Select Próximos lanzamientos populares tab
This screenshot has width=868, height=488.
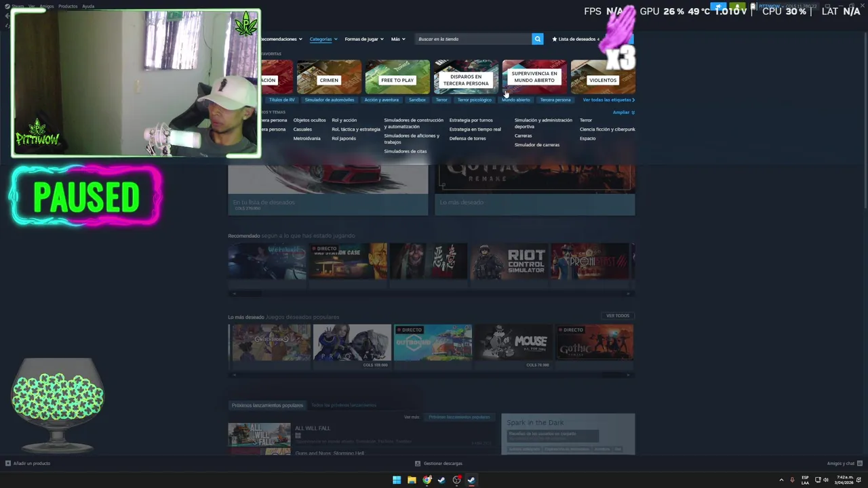click(x=267, y=405)
